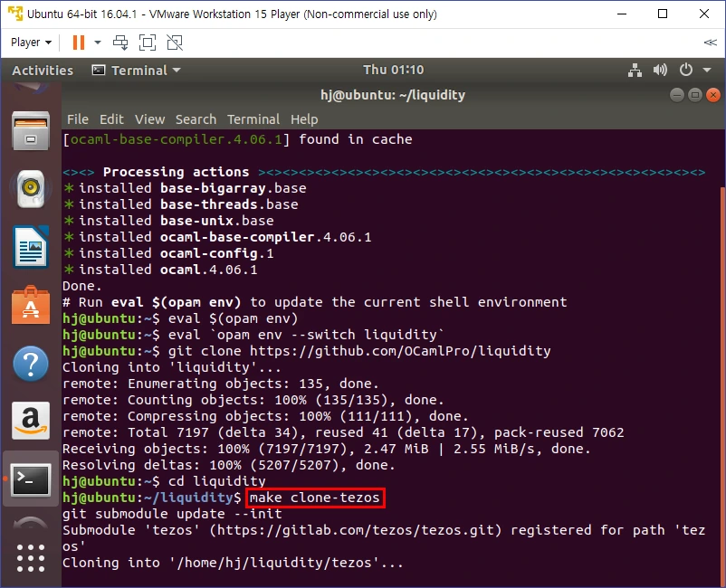726x588 pixels.
Task: Minimize the terminal window with round button
Action: [x=677, y=95]
